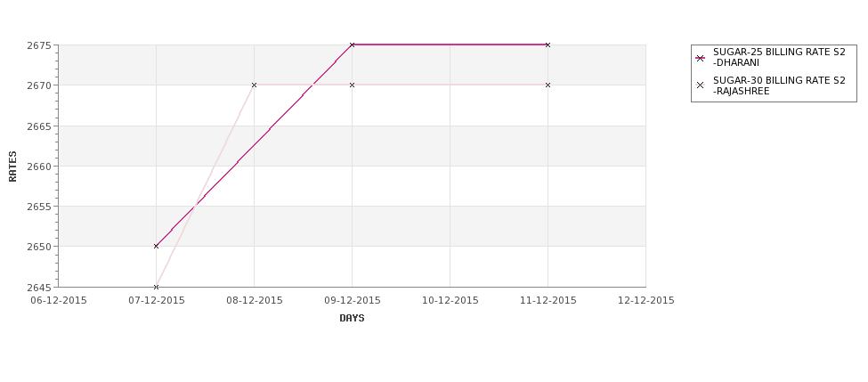Click the flat magenta Dharani line at 10-12-2015
Image resolution: width=868 pixels, height=382 pixels.
click(x=450, y=45)
